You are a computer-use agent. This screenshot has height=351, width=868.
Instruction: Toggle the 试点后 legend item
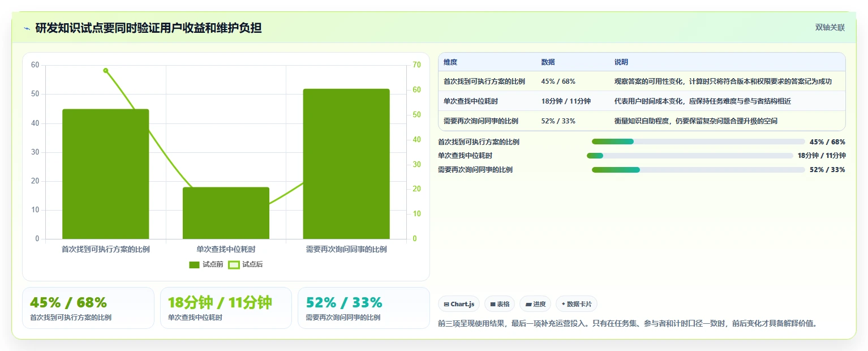coord(245,264)
